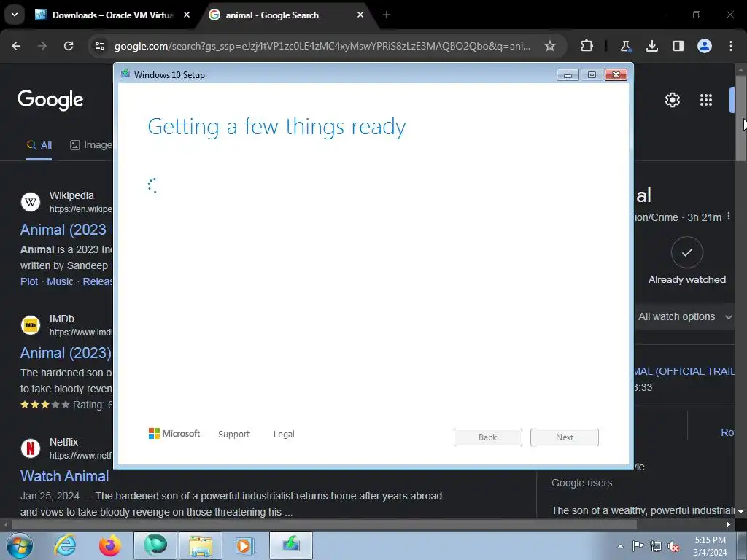Switch to Downloads – Oracle VM VirtualBox tab

[112, 15]
